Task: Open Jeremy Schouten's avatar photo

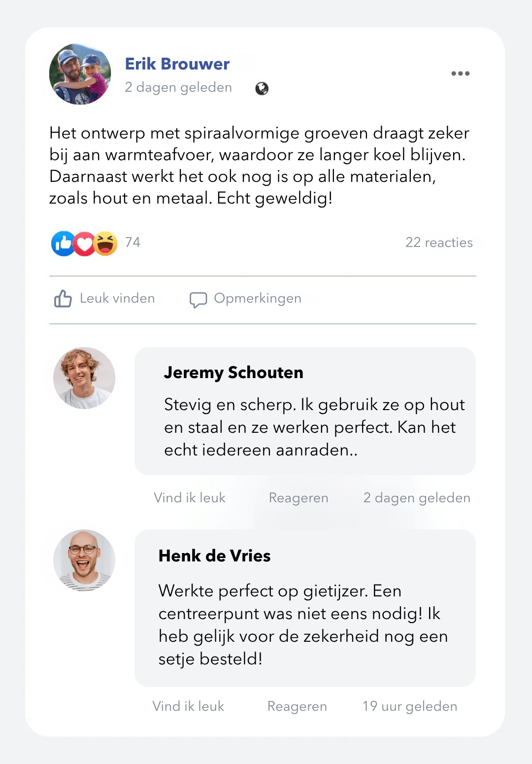Action: [84, 378]
